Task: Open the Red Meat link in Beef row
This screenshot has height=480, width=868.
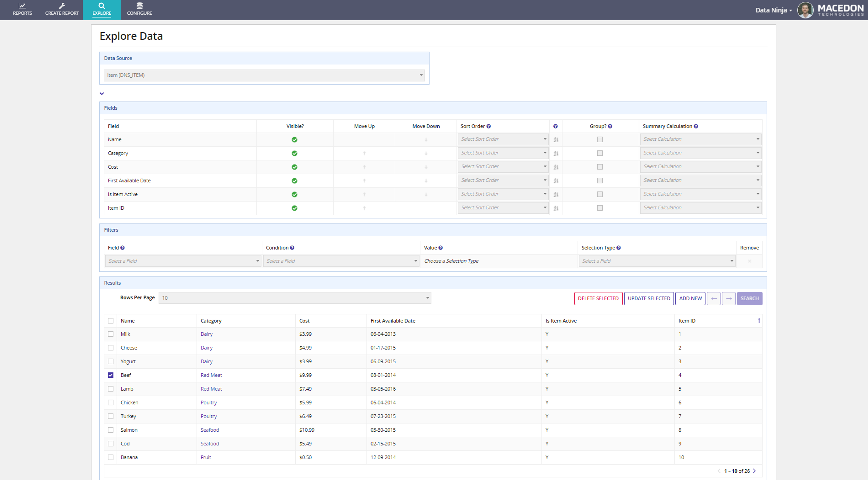Action: [x=211, y=375]
